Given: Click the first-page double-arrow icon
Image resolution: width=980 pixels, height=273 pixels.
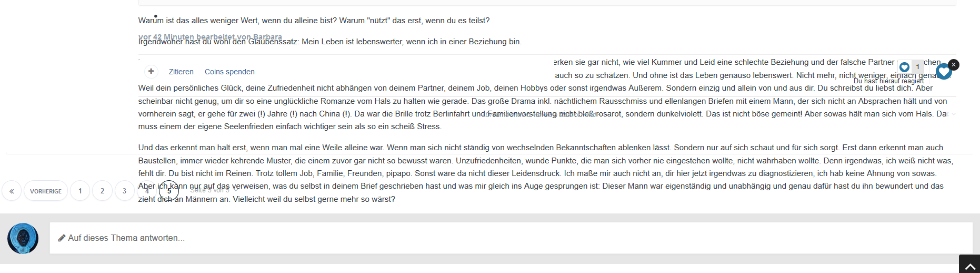Looking at the screenshot, I should tap(12, 191).
